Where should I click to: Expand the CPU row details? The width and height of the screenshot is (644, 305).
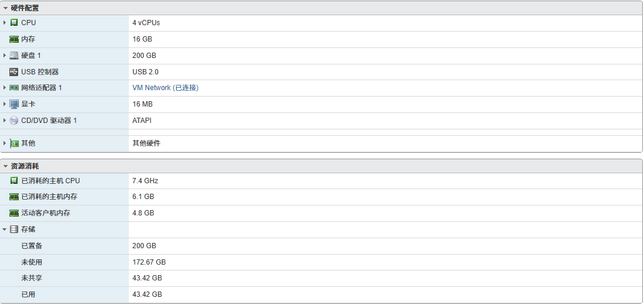(x=5, y=23)
